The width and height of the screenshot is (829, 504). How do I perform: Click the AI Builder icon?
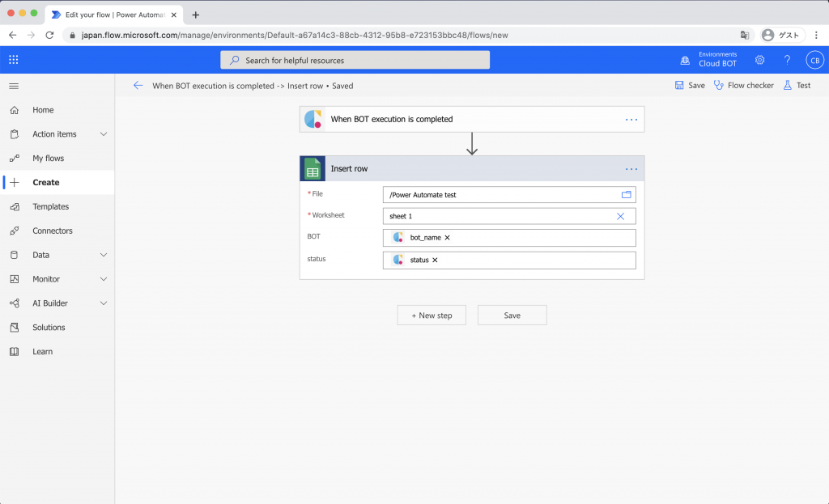click(x=15, y=303)
